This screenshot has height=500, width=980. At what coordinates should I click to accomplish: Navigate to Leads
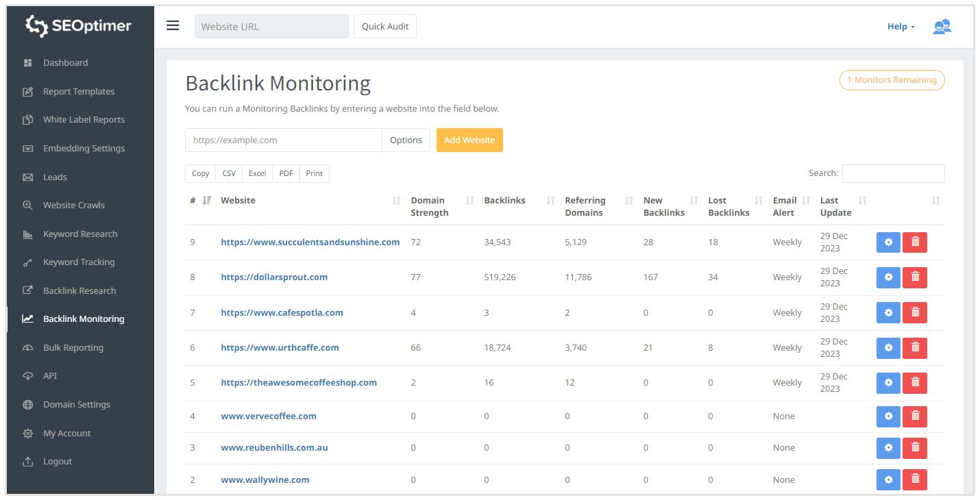[55, 177]
